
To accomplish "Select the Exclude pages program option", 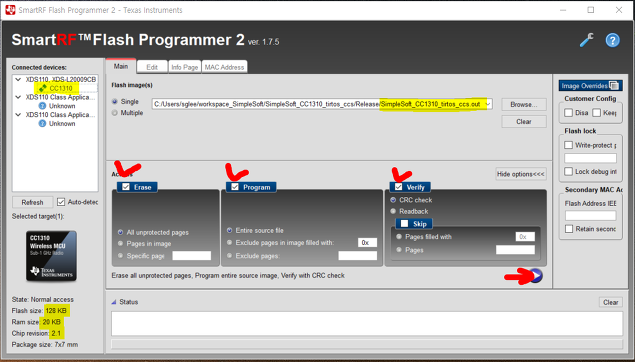I will click(230, 256).
